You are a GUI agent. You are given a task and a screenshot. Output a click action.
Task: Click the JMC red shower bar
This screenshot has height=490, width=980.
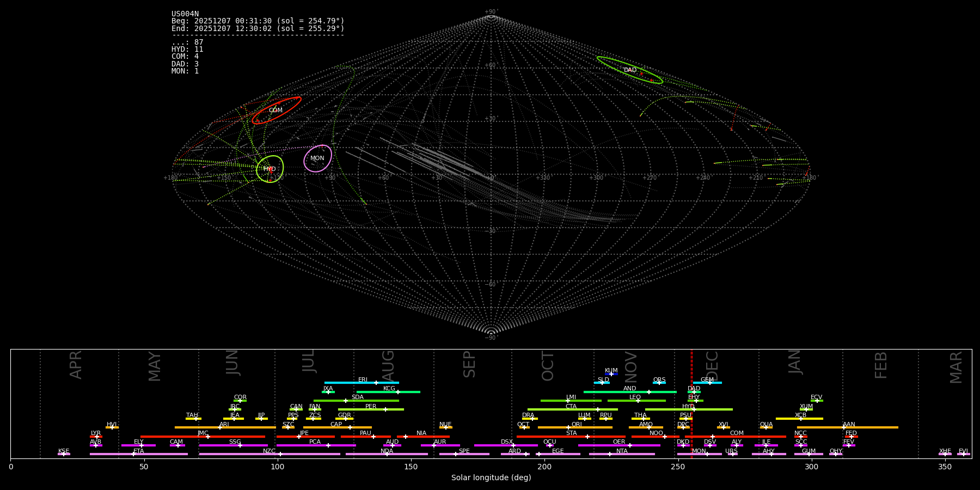[203, 436]
